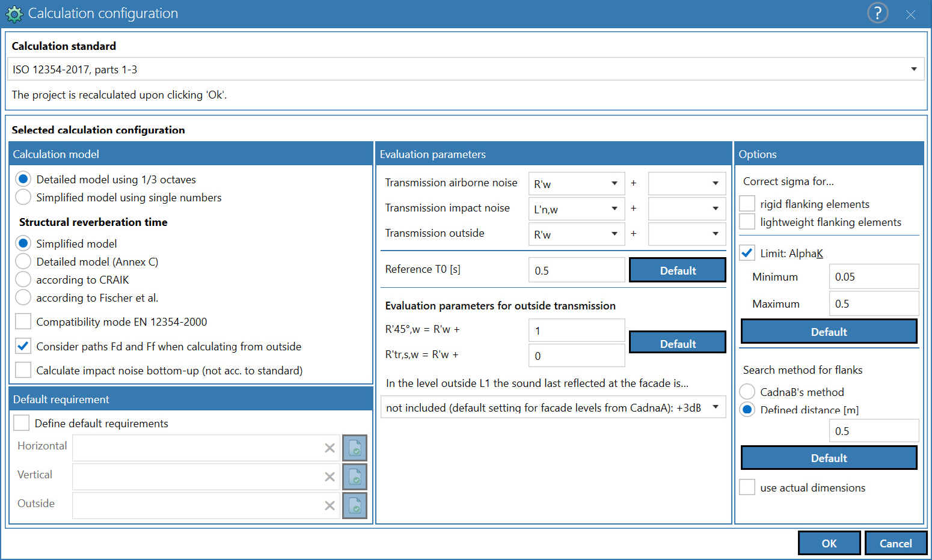Toggle Consider paths Fd and Ff checkbox
The height and width of the screenshot is (560, 932).
pyautogui.click(x=23, y=346)
